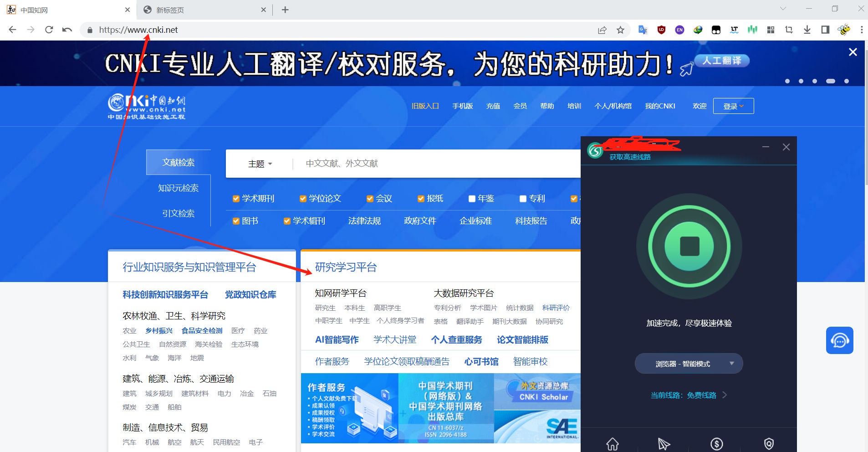Select the 引文检索 search tab
Screen dimensions: 868x452
[x=179, y=213]
